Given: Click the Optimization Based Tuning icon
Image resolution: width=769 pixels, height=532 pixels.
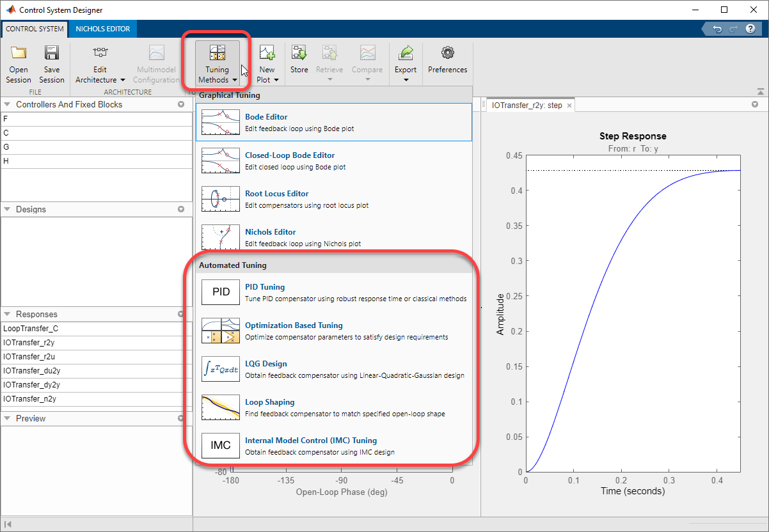Looking at the screenshot, I should (x=220, y=331).
